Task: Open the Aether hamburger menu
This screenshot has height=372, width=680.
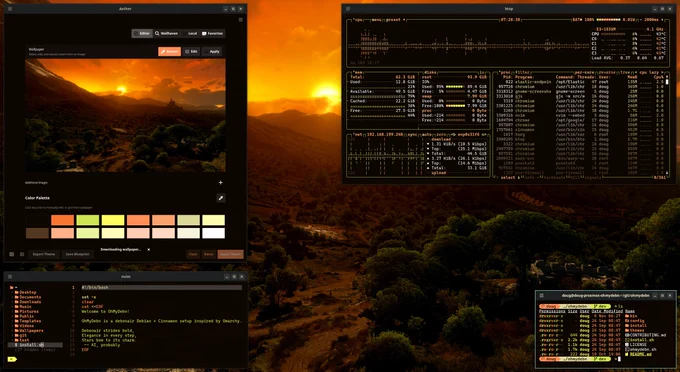Action: [241, 20]
